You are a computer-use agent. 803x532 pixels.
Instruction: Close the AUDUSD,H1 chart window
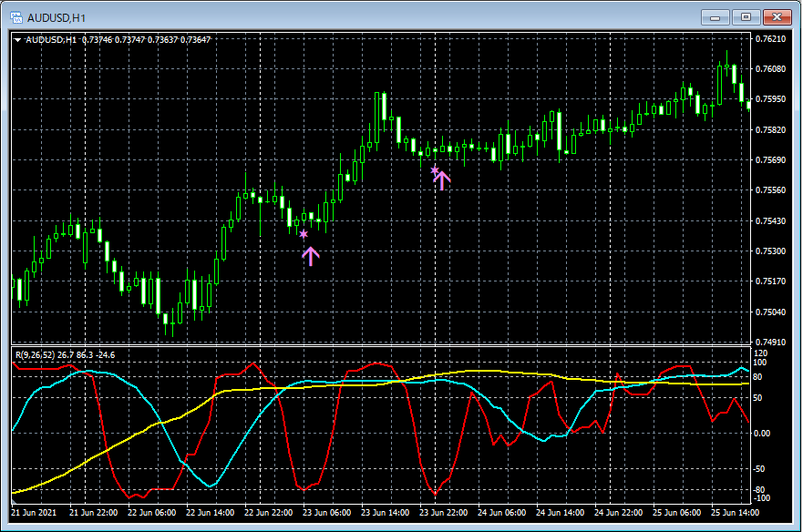(x=777, y=16)
